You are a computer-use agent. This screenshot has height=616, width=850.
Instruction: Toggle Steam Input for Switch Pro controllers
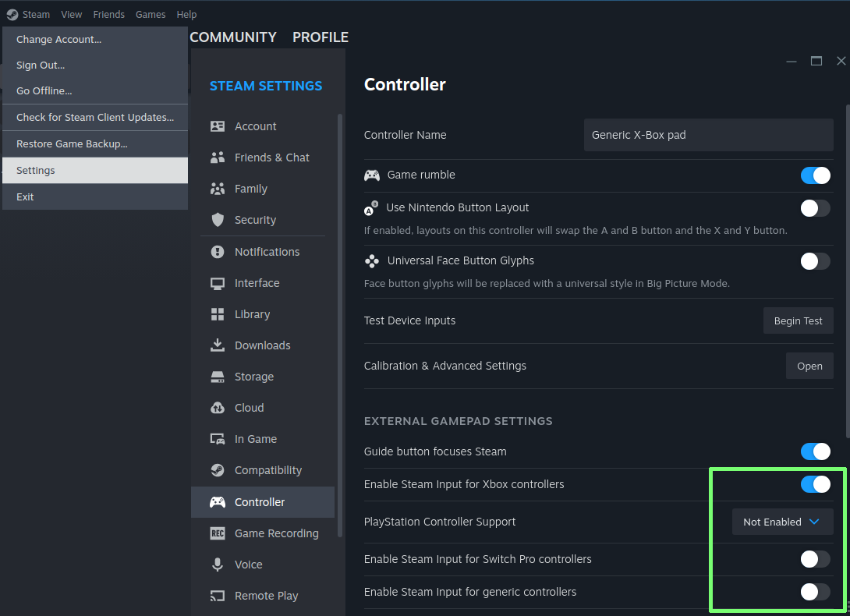tap(815, 559)
